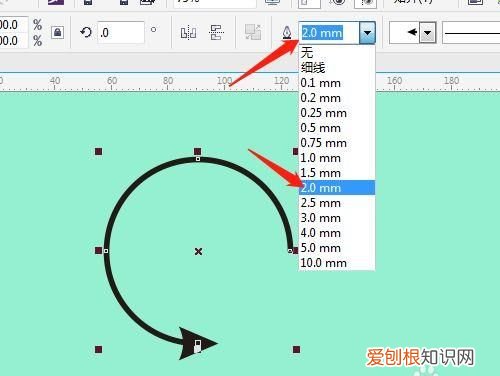Select 0.1 mm outline width
Image resolution: width=500 pixels, height=376 pixels.
click(337, 83)
